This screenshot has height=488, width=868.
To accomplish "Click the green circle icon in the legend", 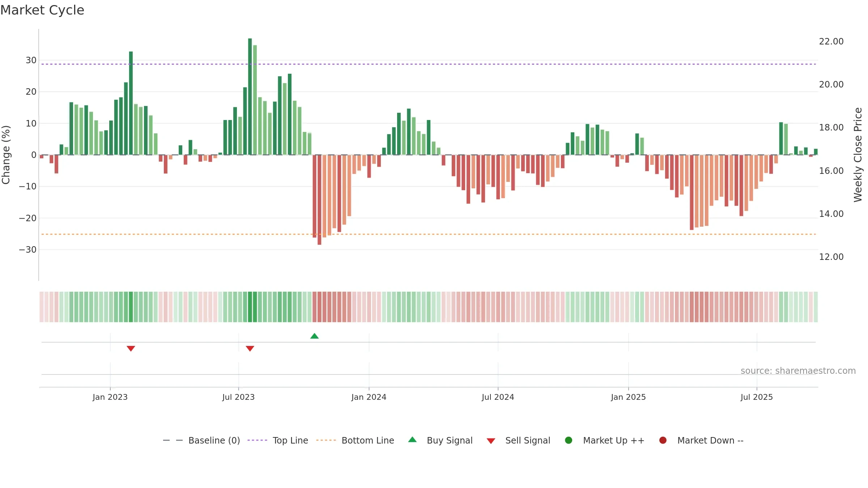I will tap(569, 440).
